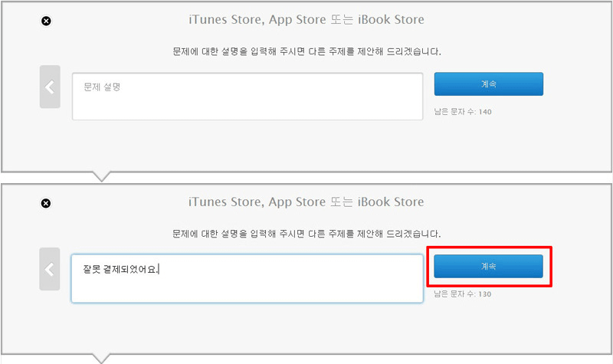Image resolution: width=613 pixels, height=364 pixels.
Task: Click the 계속 button outlined in red
Action: click(x=489, y=266)
